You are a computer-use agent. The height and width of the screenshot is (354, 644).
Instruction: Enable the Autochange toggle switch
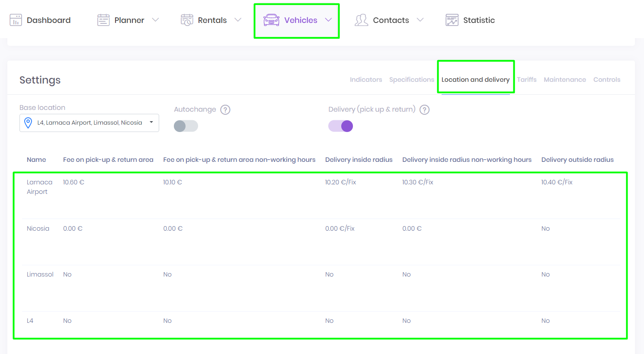(x=186, y=126)
